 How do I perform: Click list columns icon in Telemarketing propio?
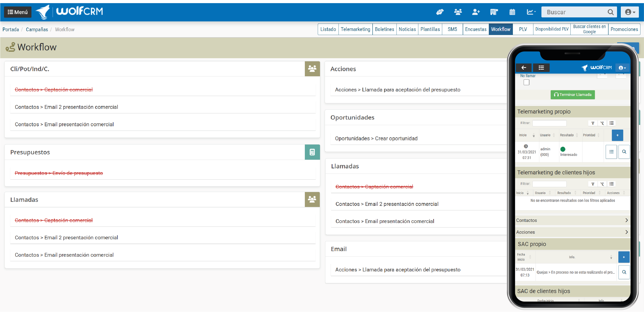(x=611, y=123)
